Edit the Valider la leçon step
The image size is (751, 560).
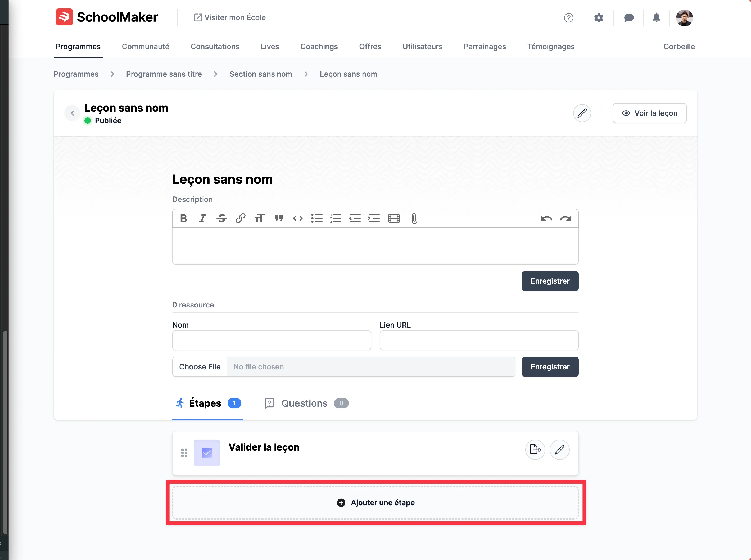[560, 449]
